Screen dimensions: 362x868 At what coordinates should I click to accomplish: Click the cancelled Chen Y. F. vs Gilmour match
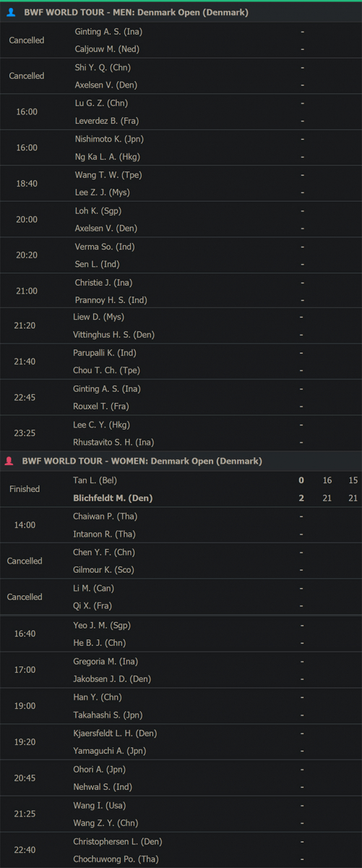click(181, 561)
